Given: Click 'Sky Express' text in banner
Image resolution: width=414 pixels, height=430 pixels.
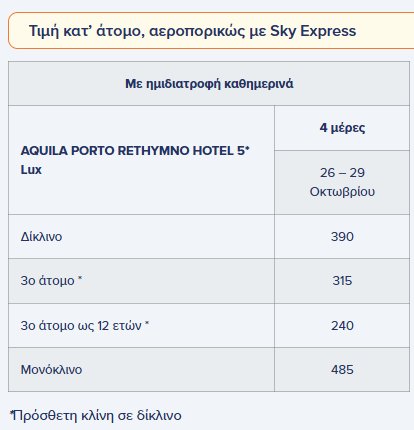Looking at the screenshot, I should pos(313,31).
